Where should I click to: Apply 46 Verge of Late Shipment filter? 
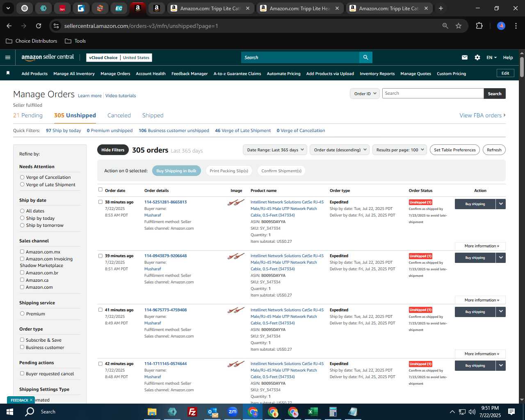243,130
